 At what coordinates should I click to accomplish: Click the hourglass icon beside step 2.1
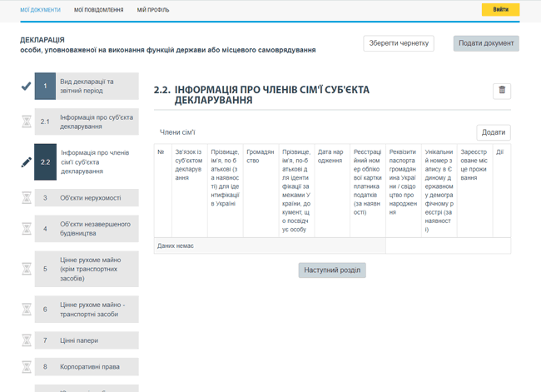[26, 122]
